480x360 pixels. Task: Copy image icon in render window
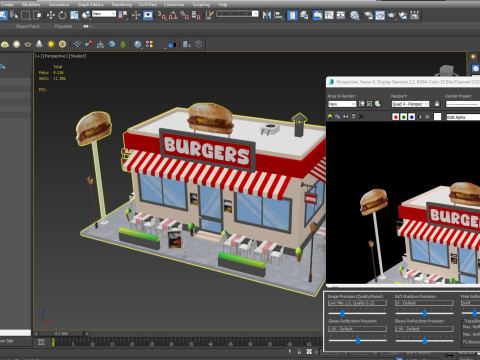coord(337,116)
